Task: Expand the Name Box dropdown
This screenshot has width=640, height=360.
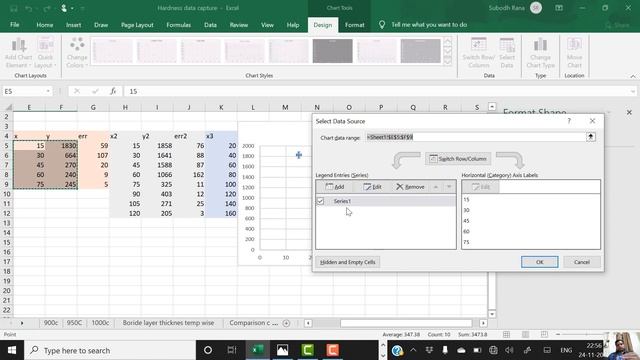Action: 48,91
